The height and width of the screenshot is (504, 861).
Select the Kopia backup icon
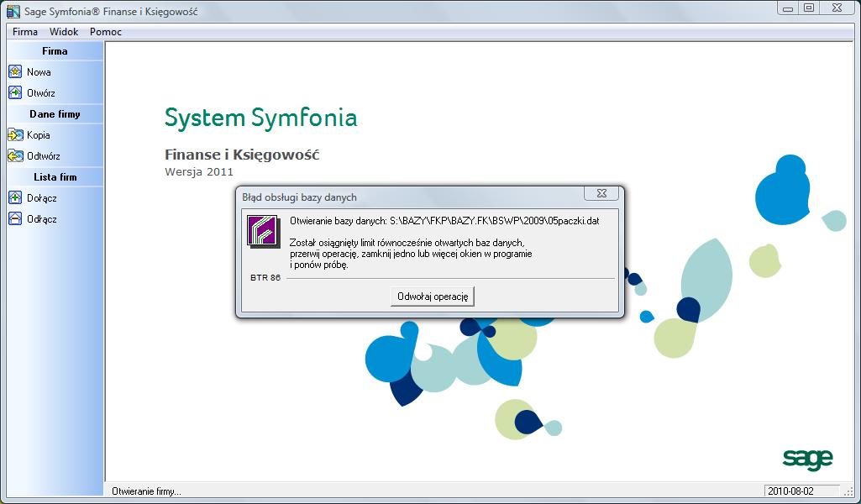point(15,135)
